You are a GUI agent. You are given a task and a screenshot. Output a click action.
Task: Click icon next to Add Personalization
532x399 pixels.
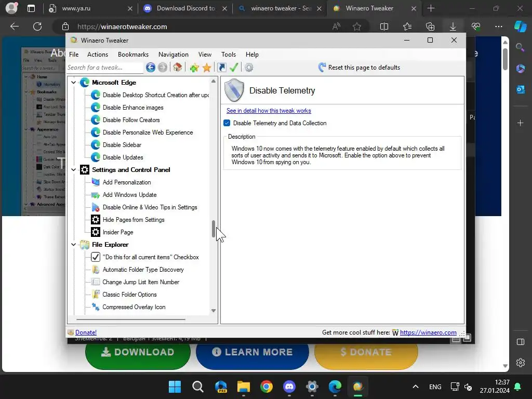tap(96, 182)
